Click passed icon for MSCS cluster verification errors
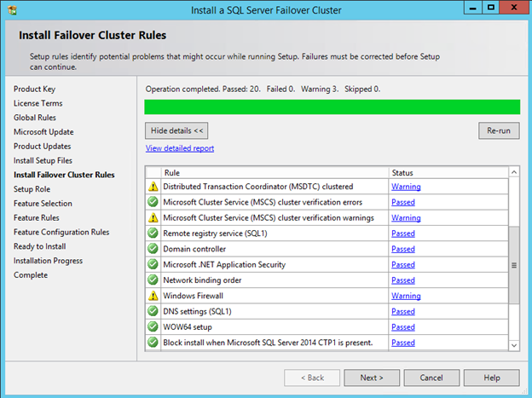 pos(153,202)
